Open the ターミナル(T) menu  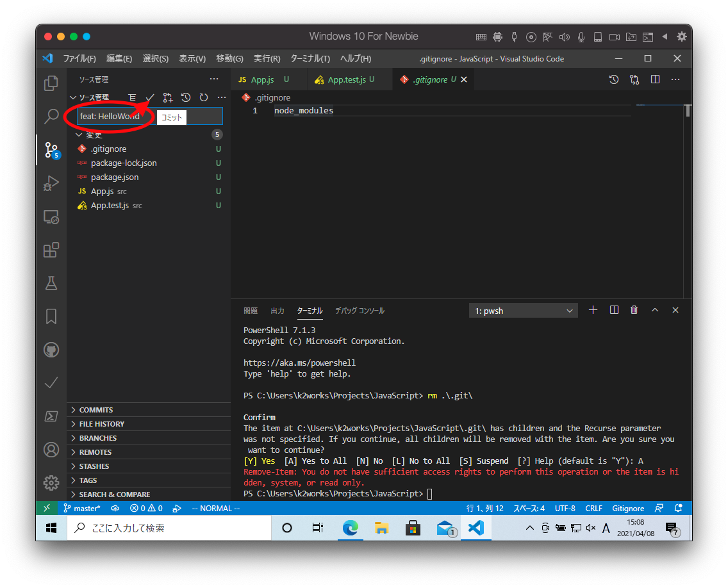tap(310, 58)
